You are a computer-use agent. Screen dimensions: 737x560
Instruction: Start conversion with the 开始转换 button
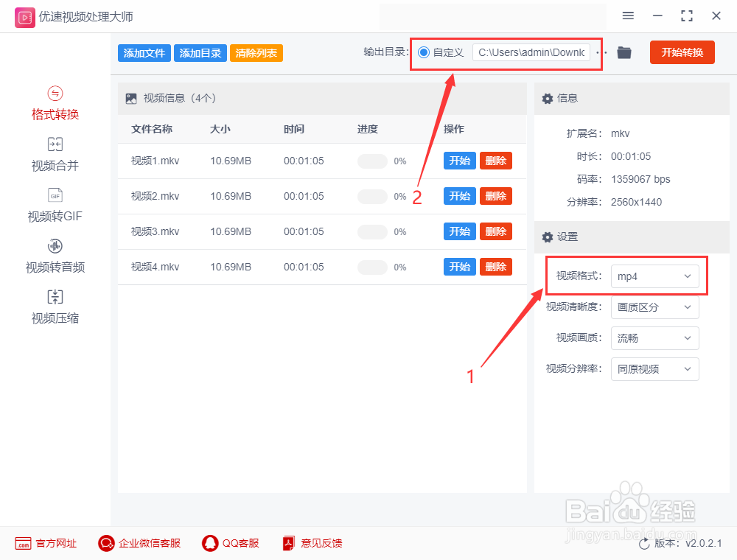pos(682,52)
